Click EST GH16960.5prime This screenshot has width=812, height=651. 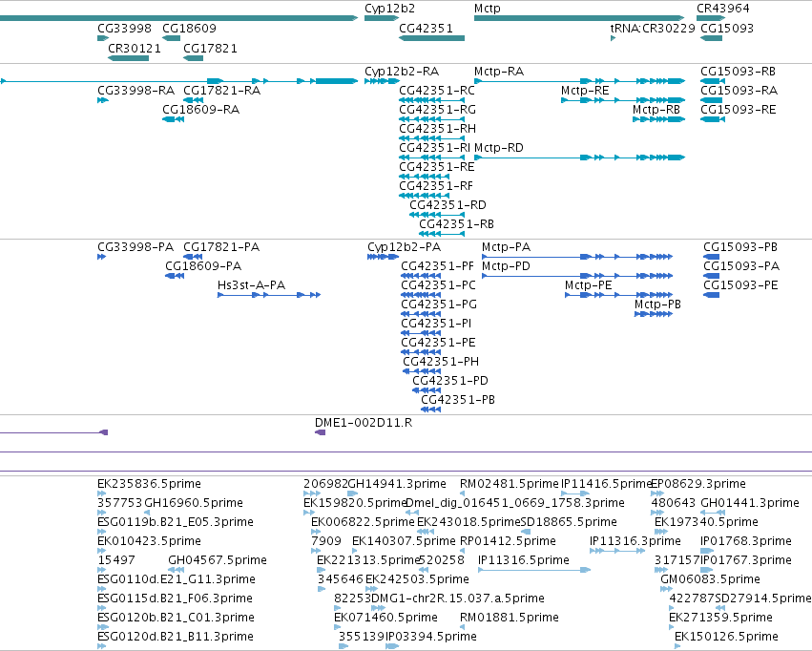[x=194, y=503]
